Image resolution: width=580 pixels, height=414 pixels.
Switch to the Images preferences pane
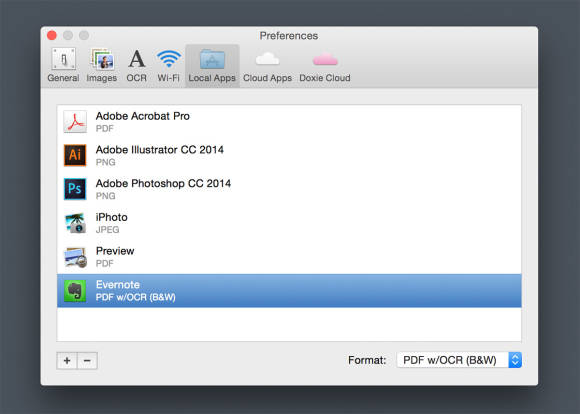pos(102,65)
